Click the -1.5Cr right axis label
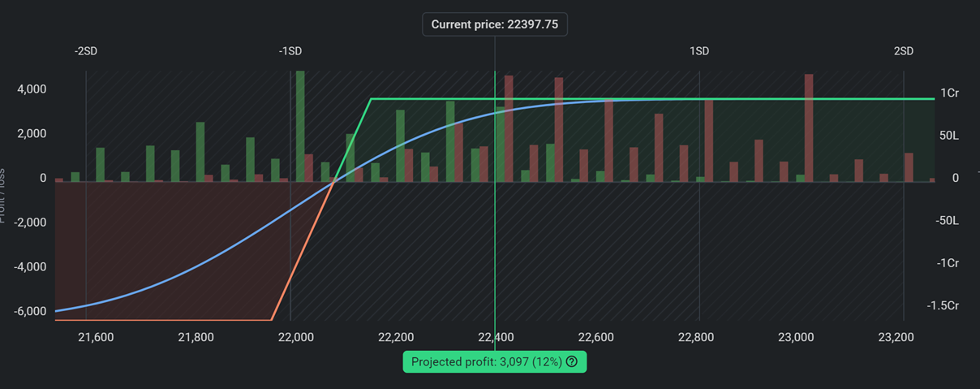 942,305
